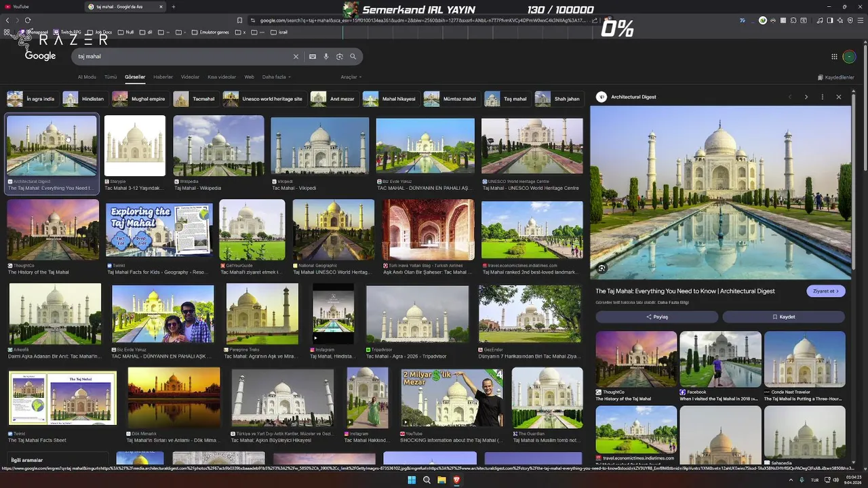Image resolution: width=868 pixels, height=488 pixels.
Task: Select the 'Unesco world heritage site' chip
Action: pos(264,99)
